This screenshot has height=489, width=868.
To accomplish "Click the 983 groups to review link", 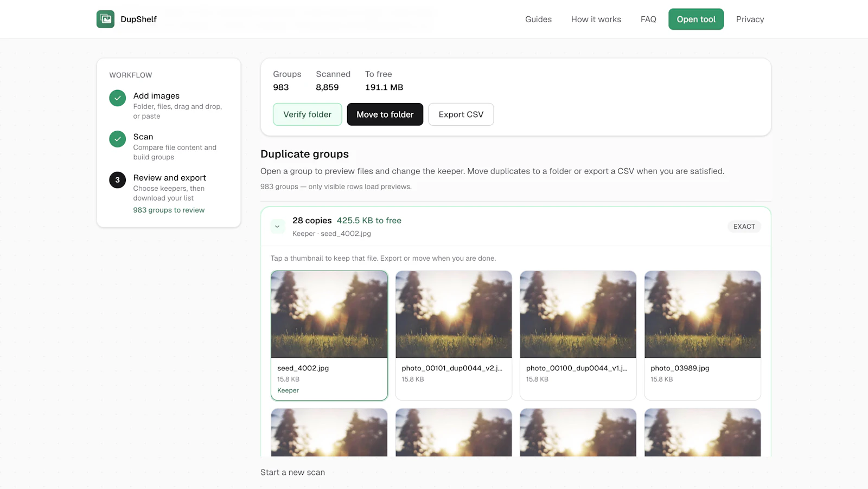I will (x=169, y=210).
